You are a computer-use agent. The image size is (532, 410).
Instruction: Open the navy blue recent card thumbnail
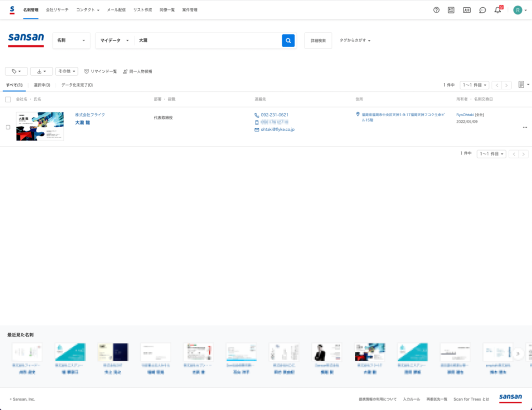(113, 352)
